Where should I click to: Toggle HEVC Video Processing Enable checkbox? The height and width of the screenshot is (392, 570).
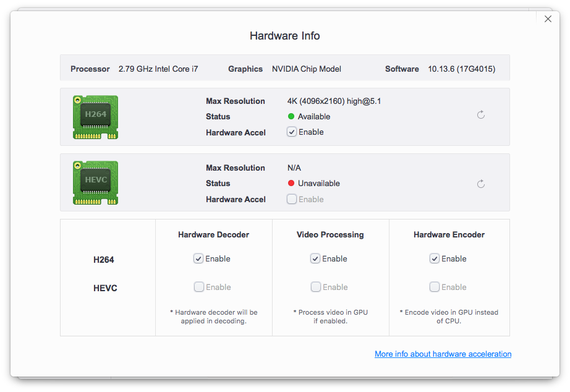click(316, 287)
